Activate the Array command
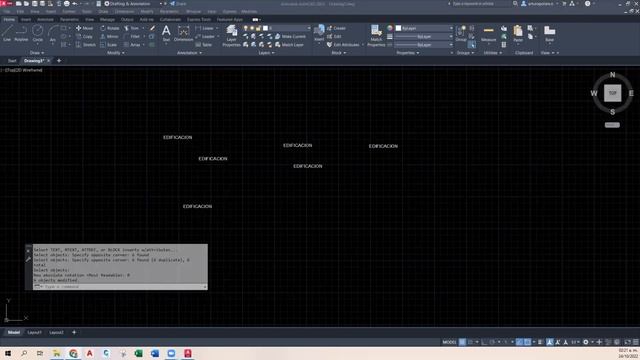The image size is (640, 360). 132,44
